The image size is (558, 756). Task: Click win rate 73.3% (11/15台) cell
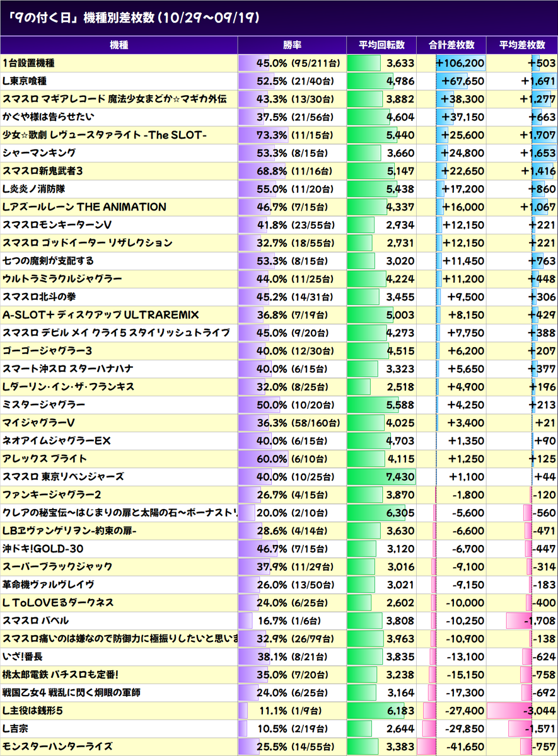click(292, 135)
